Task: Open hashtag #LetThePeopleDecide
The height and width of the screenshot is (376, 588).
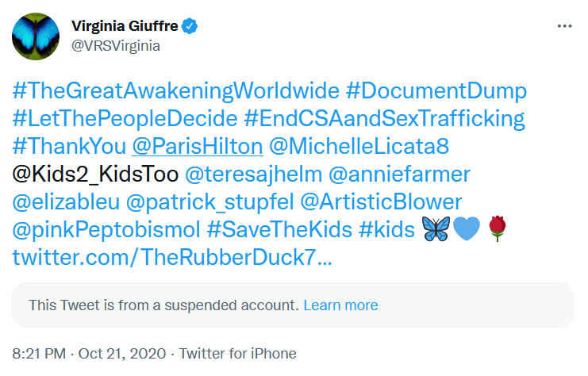Action: coord(125,119)
